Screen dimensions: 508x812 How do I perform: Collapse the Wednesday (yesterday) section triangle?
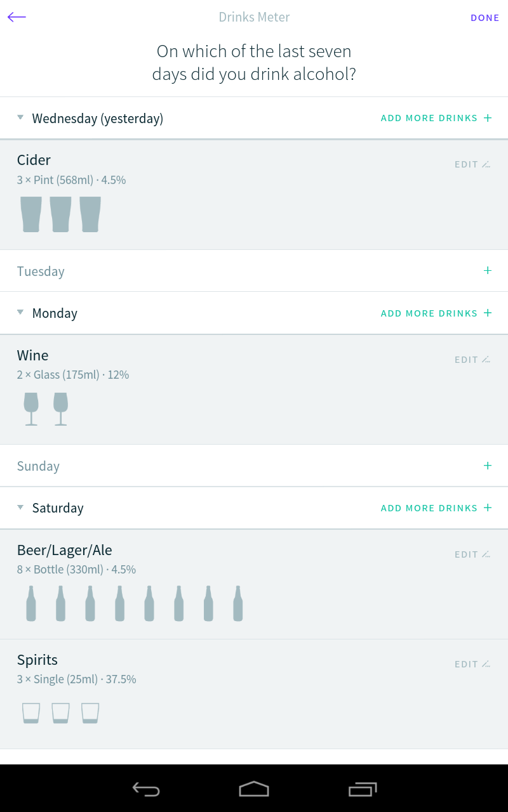pos(20,117)
